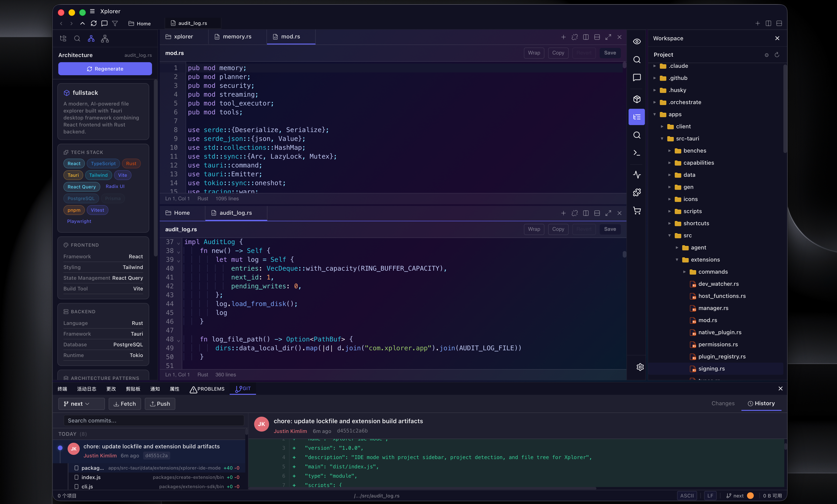Viewport: 837px width, 504px height.
Task: Open the terminal icon in right sidebar
Action: 636,153
